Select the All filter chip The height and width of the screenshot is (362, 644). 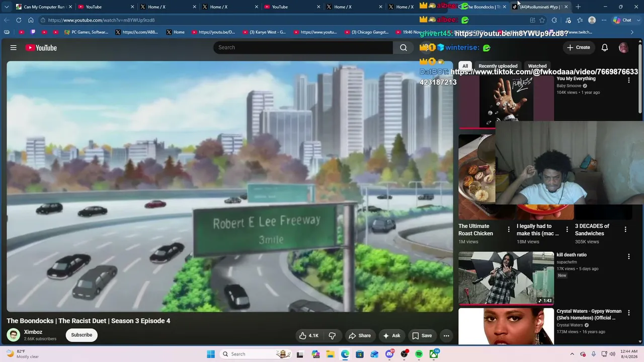465,66
